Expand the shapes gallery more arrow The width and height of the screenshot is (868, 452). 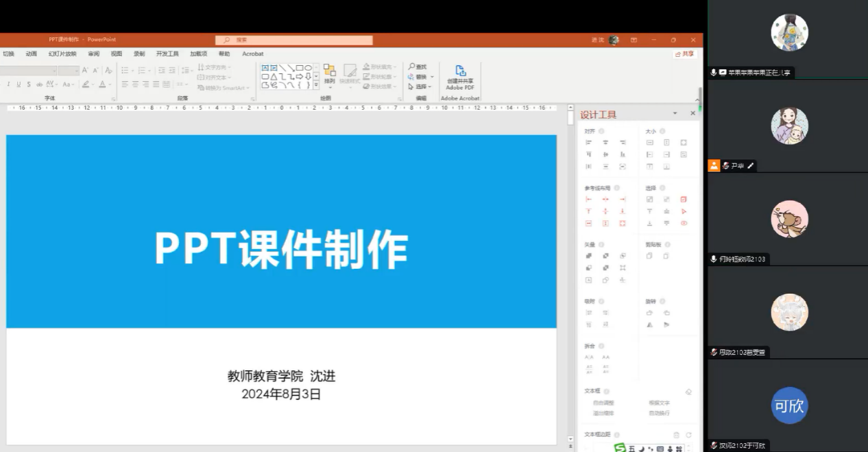tap(316, 86)
